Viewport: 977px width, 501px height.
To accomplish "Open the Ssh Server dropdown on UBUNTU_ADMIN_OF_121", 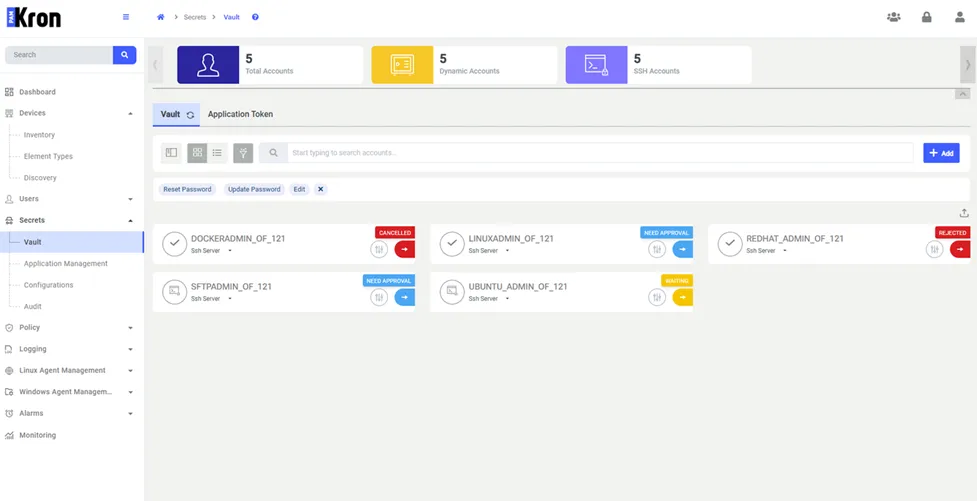I will (507, 298).
